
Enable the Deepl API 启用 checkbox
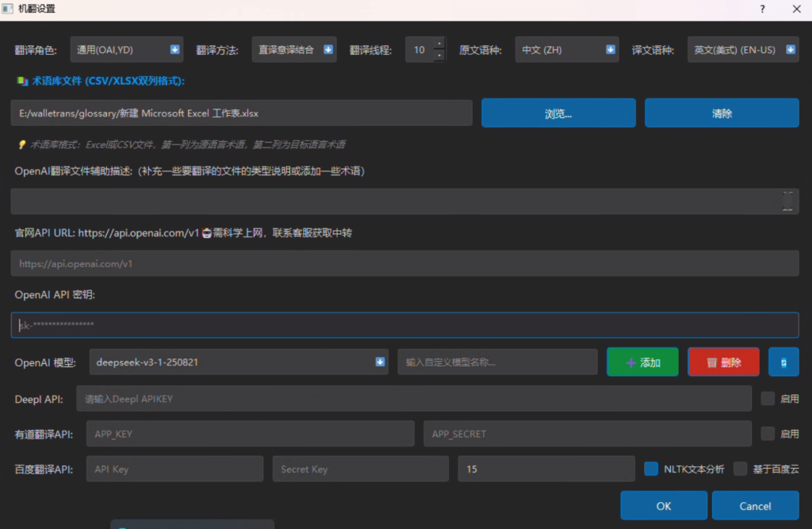click(x=766, y=398)
